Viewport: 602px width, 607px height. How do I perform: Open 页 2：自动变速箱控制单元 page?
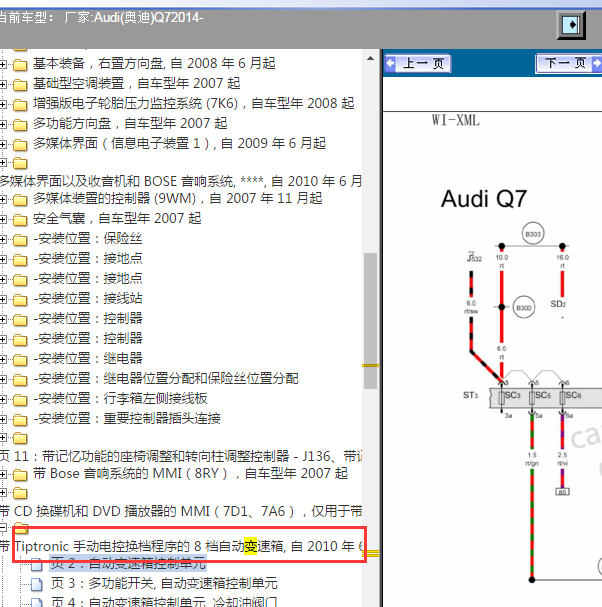tap(128, 563)
